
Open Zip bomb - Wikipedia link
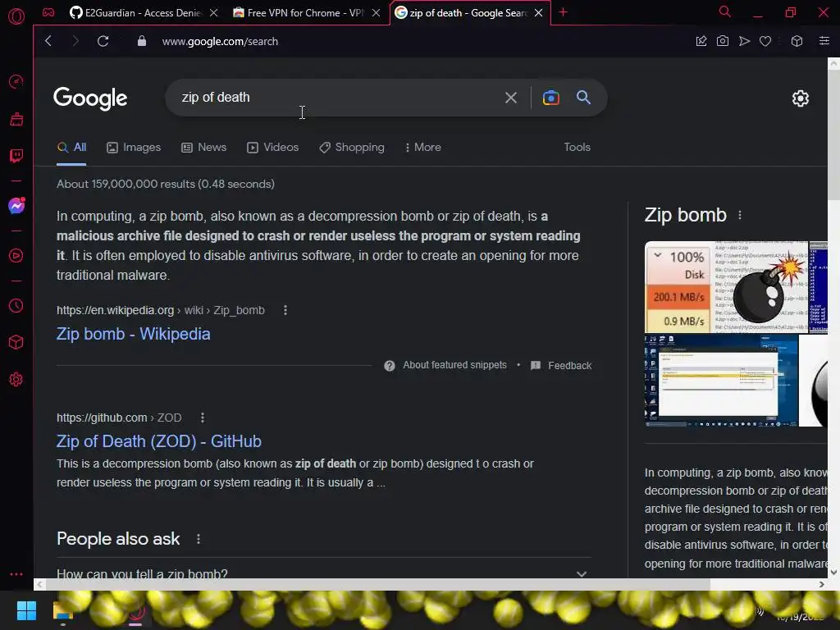(x=134, y=334)
